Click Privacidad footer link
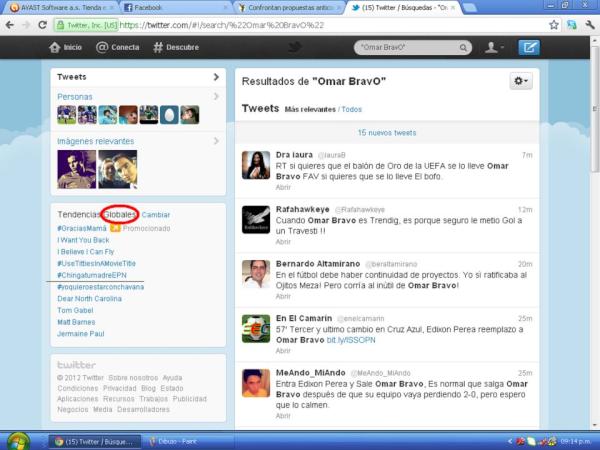 click(119, 388)
